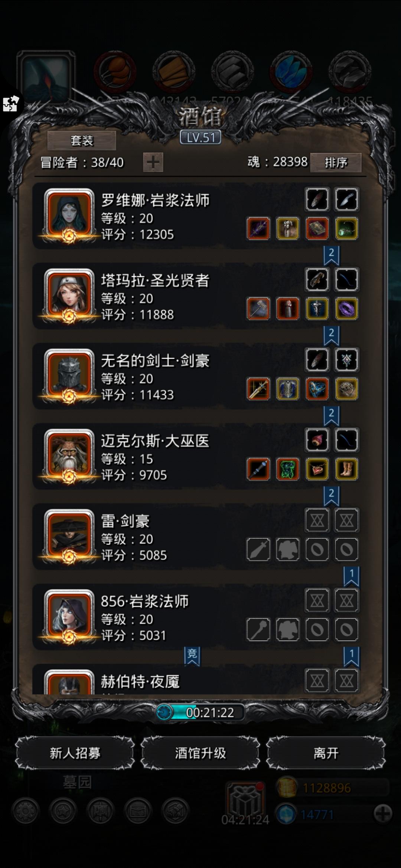Click the 离开 leave button
Viewport: 401px width, 868px height.
click(x=326, y=753)
